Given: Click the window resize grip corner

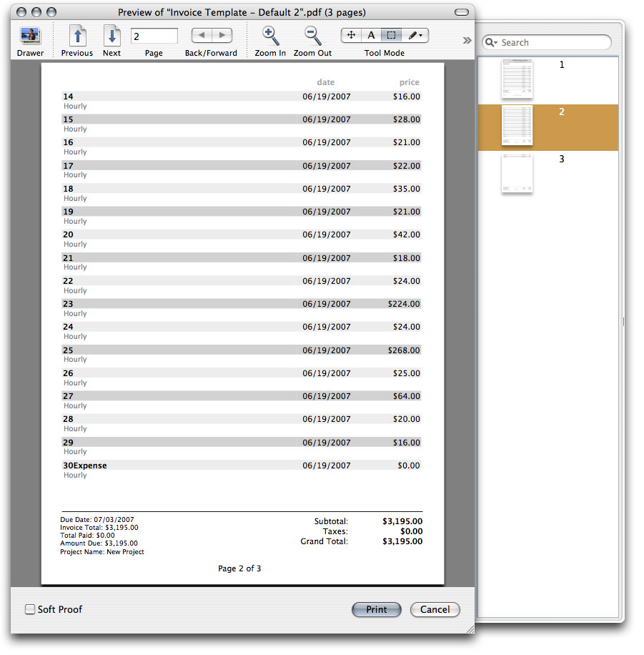Looking at the screenshot, I should point(470,629).
